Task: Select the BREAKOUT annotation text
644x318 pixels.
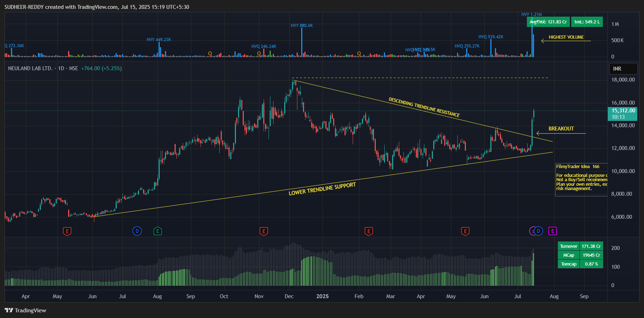Action: coord(561,129)
